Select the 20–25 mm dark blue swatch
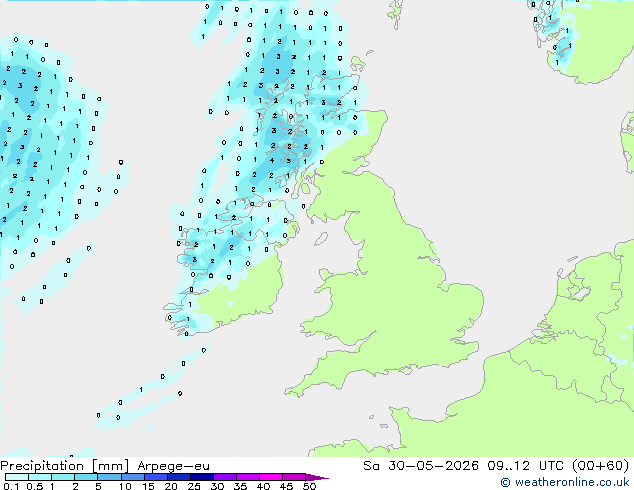The height and width of the screenshot is (490, 634). point(179,477)
